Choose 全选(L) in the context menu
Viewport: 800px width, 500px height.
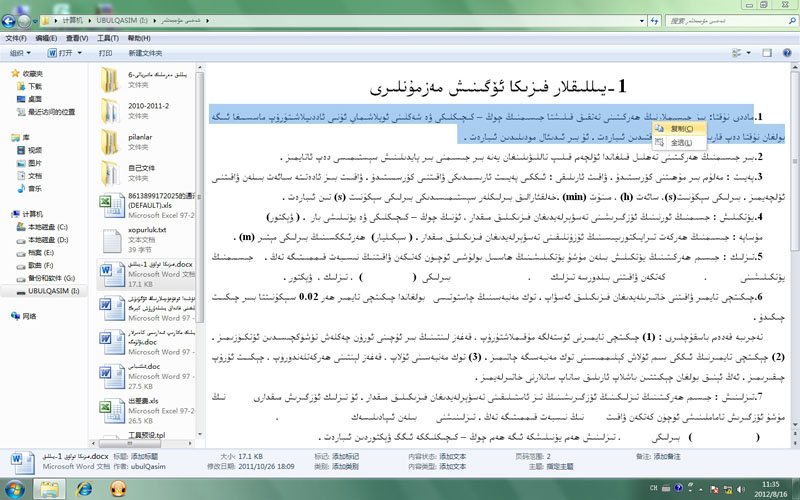click(x=680, y=143)
